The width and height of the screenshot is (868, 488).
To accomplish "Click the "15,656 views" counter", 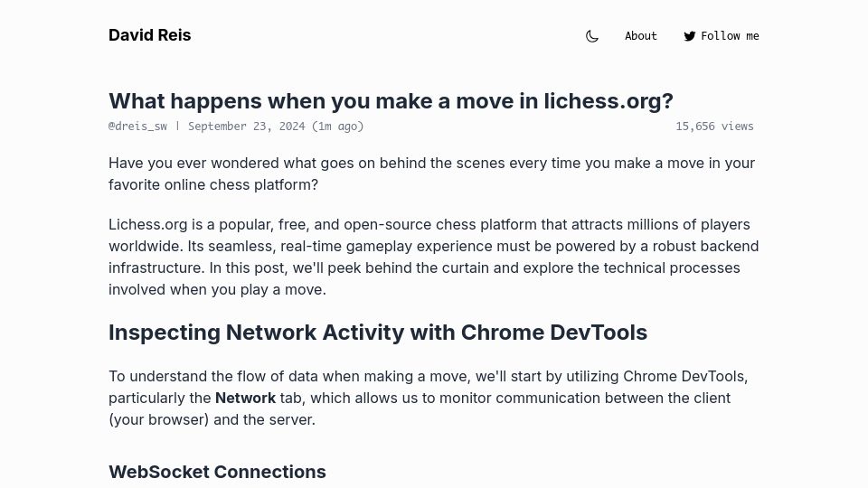I will (714, 127).
